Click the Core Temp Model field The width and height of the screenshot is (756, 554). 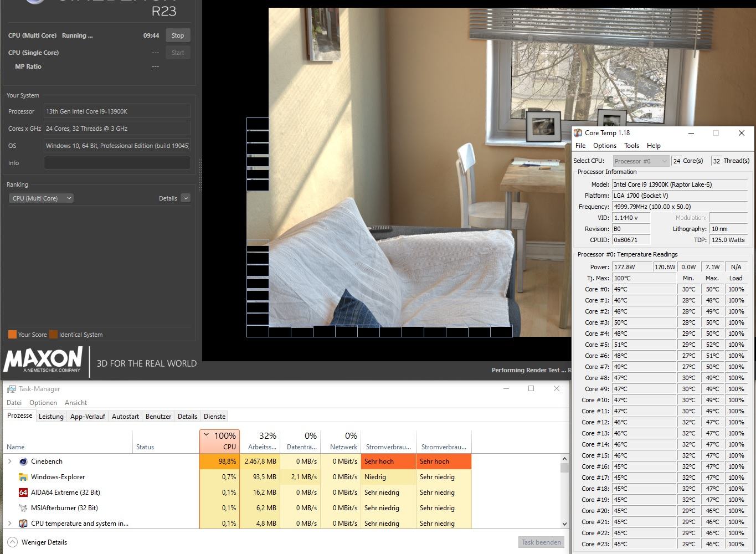pos(680,184)
